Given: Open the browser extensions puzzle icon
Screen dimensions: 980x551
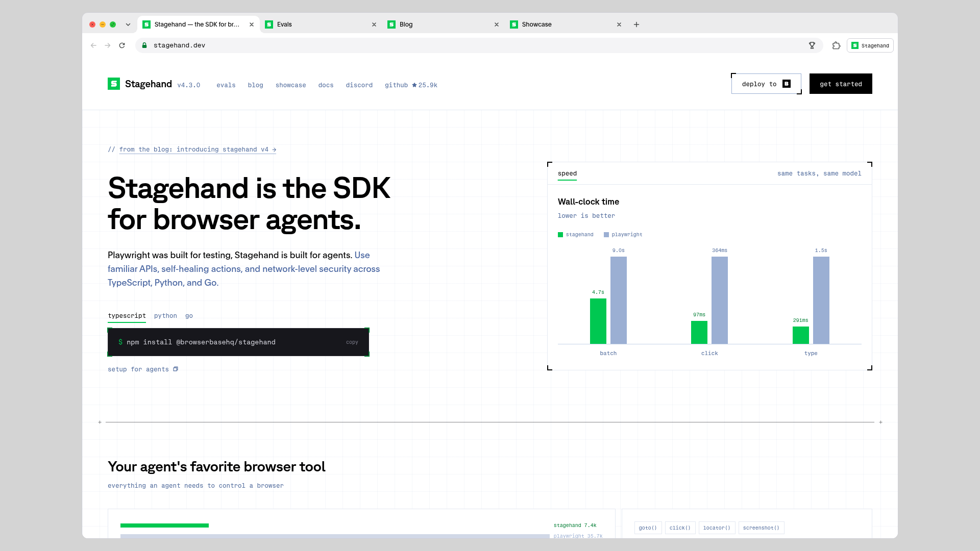Looking at the screenshot, I should [x=836, y=45].
